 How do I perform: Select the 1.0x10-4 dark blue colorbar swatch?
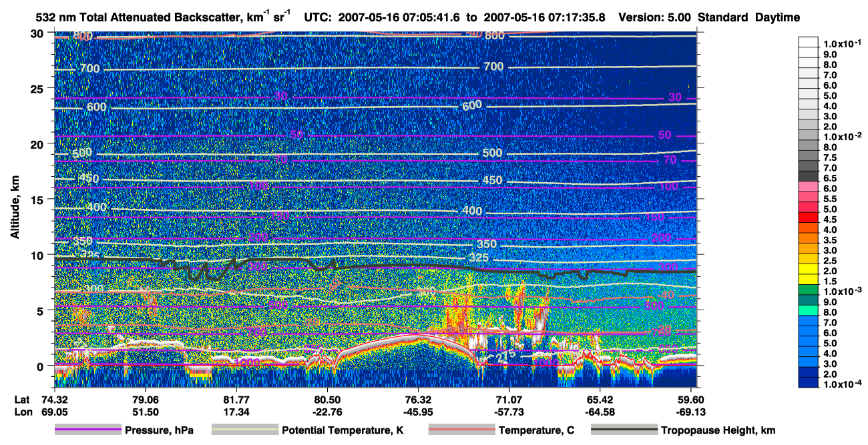coord(809,383)
